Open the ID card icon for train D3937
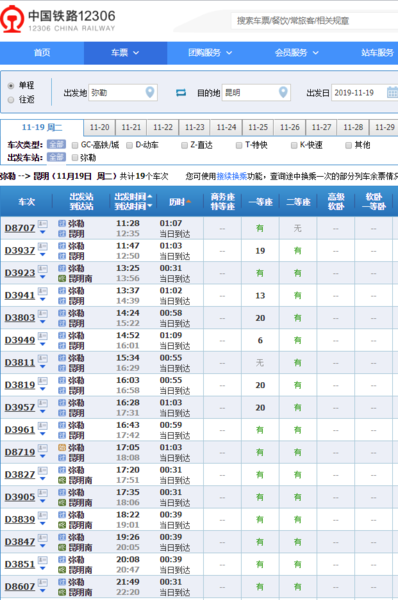 [x=42, y=246]
